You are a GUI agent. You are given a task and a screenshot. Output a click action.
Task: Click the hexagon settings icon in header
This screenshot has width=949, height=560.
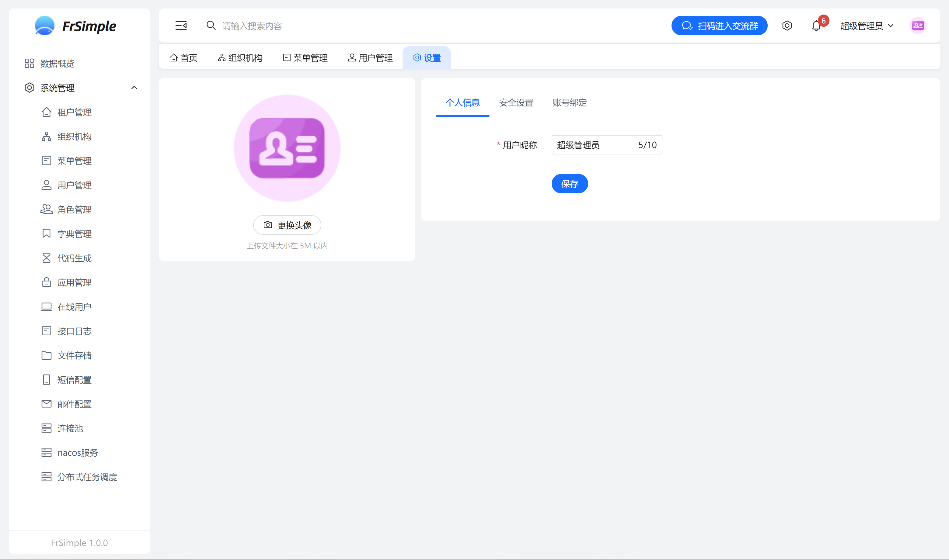(x=787, y=26)
